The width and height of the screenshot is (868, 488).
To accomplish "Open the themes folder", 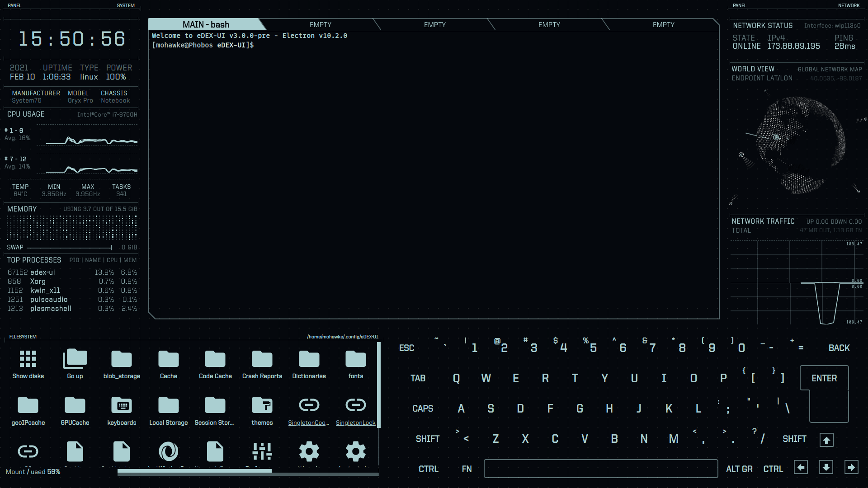I will [262, 406].
